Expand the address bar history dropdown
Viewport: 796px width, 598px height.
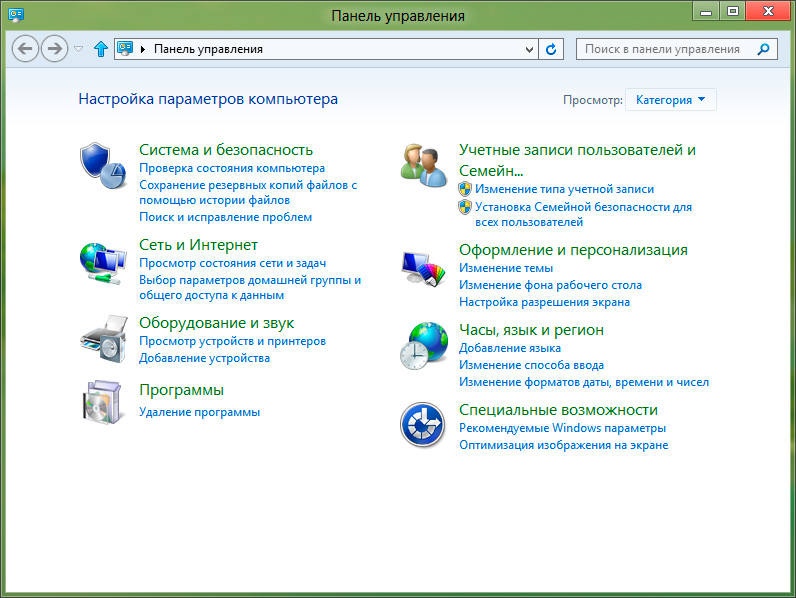pos(530,49)
